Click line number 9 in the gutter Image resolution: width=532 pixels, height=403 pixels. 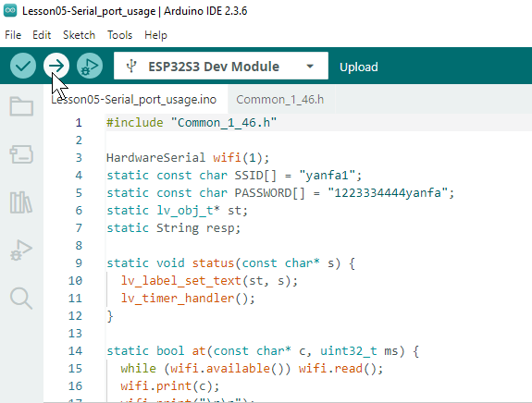point(79,263)
